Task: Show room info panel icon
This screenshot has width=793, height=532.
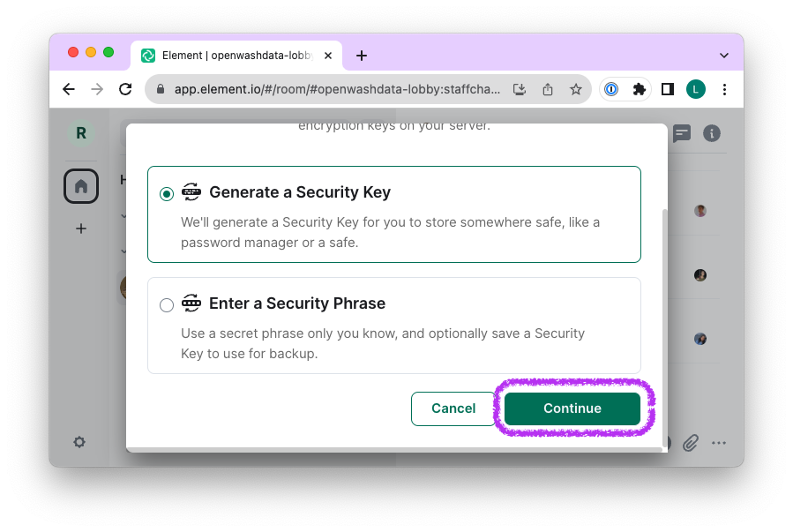Action: pyautogui.click(x=712, y=133)
